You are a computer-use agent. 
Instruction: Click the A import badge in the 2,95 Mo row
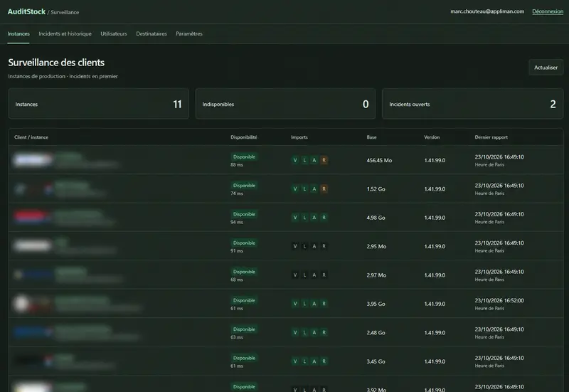point(314,246)
